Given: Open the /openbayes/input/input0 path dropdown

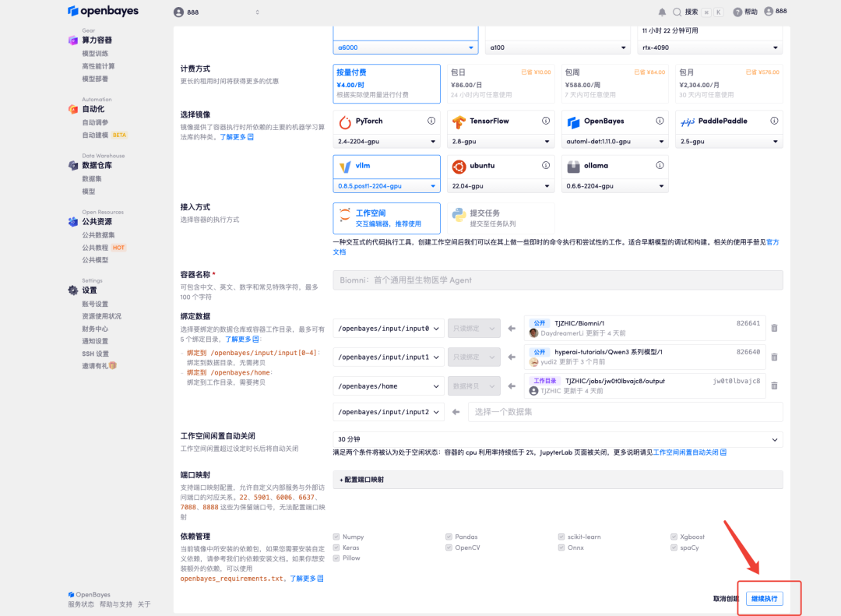Looking at the screenshot, I should pyautogui.click(x=389, y=329).
